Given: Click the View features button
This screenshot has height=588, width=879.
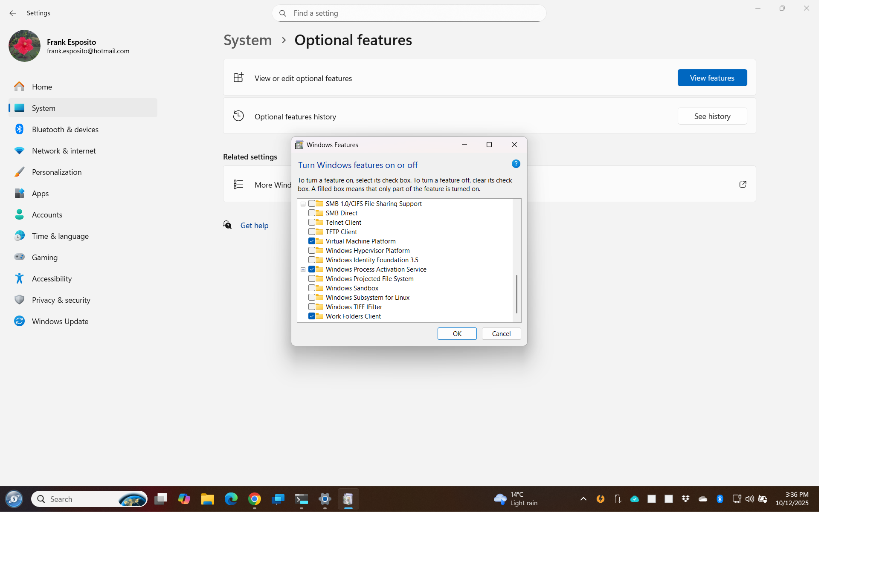Looking at the screenshot, I should [712, 78].
